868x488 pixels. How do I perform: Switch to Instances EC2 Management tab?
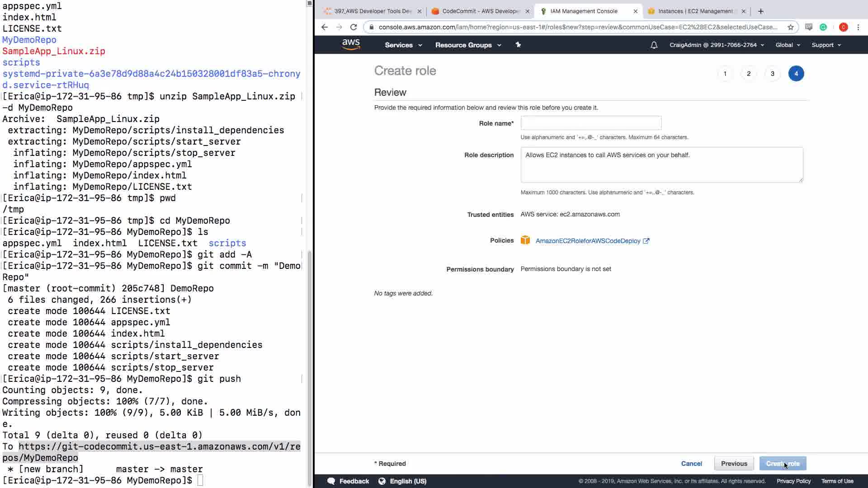point(694,11)
